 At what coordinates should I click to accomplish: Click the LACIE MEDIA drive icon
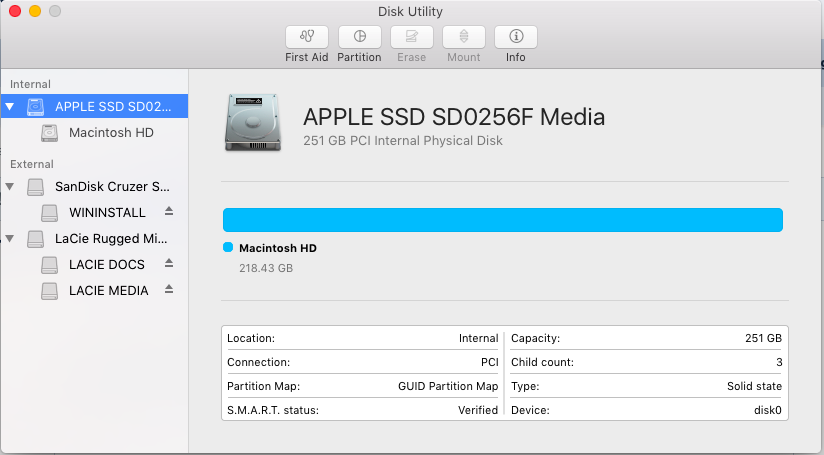[x=49, y=291]
